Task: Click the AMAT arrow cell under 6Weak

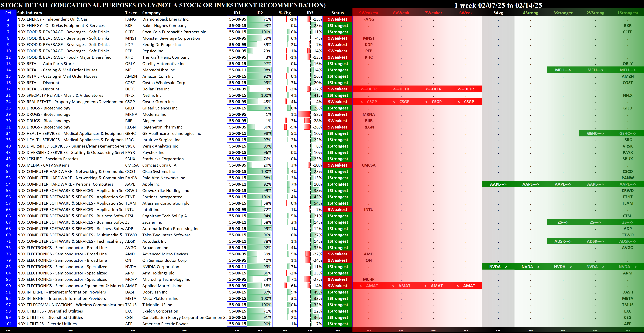Action: click(466, 286)
